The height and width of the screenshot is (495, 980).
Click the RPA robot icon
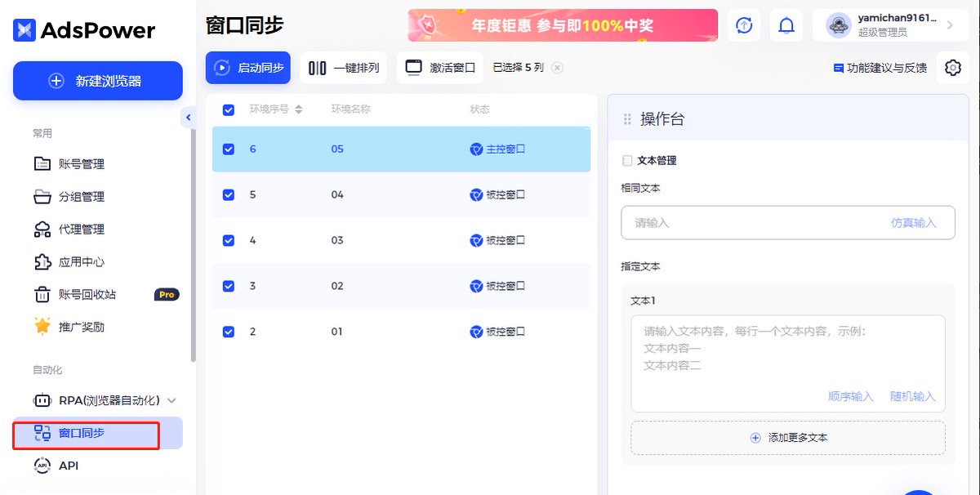pos(42,400)
